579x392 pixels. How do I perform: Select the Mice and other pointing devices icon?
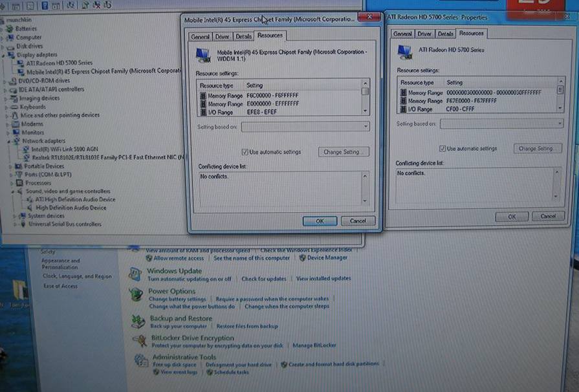pos(15,115)
